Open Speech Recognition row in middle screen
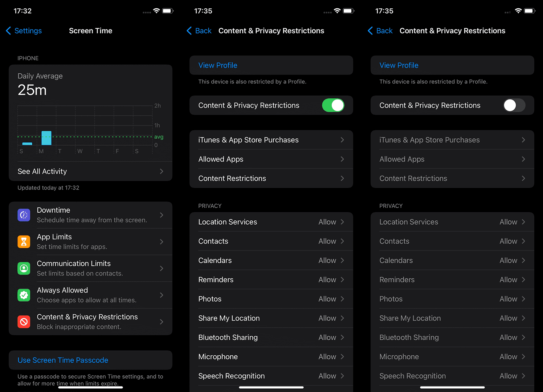 pyautogui.click(x=271, y=376)
